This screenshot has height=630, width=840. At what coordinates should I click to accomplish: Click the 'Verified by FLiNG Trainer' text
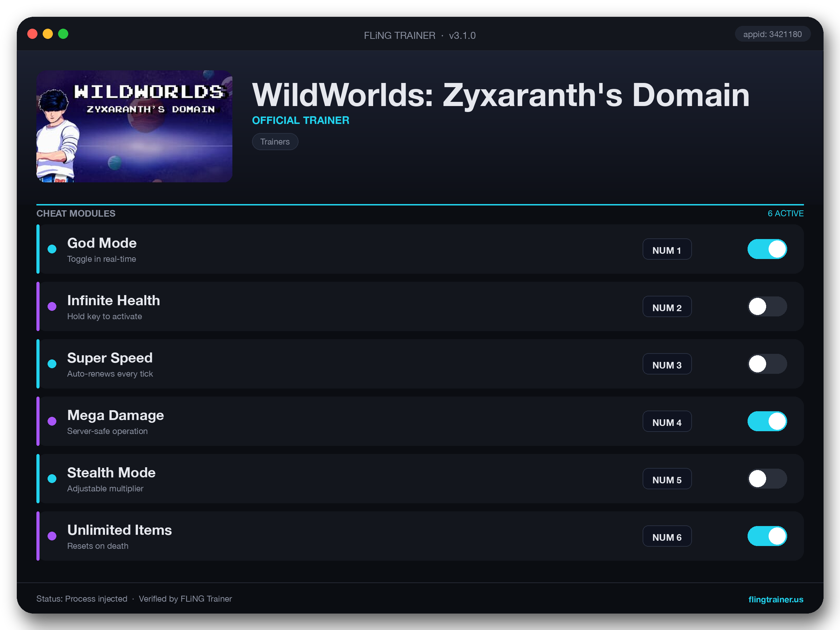pyautogui.click(x=185, y=599)
